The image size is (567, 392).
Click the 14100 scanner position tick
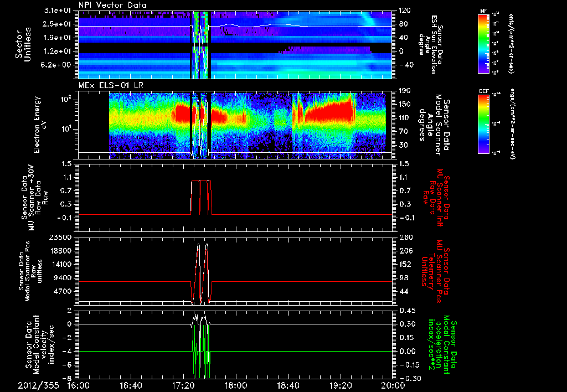[x=60, y=264]
